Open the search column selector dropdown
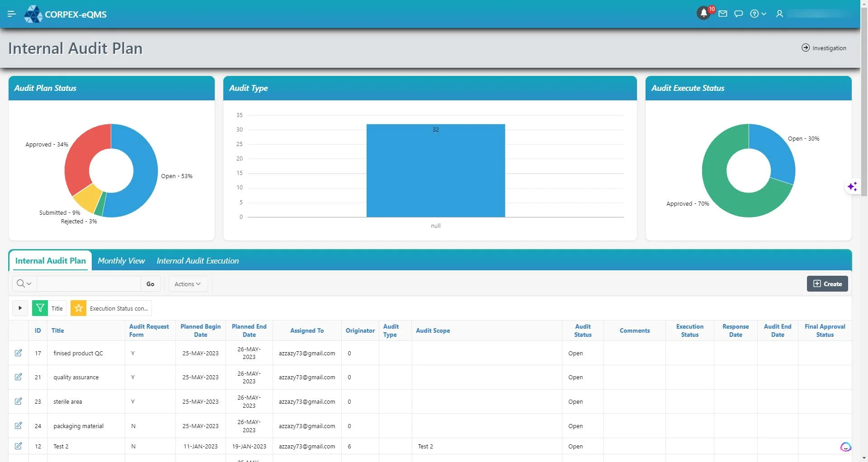This screenshot has width=868, height=462. 24,284
